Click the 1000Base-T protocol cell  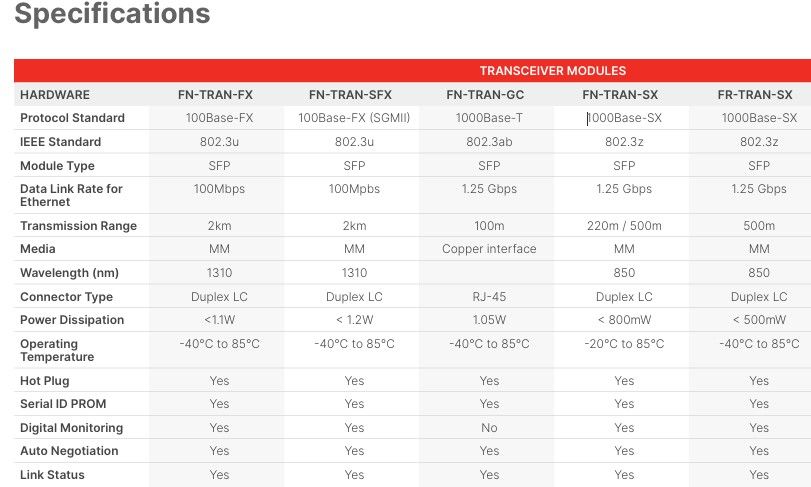pyautogui.click(x=489, y=118)
